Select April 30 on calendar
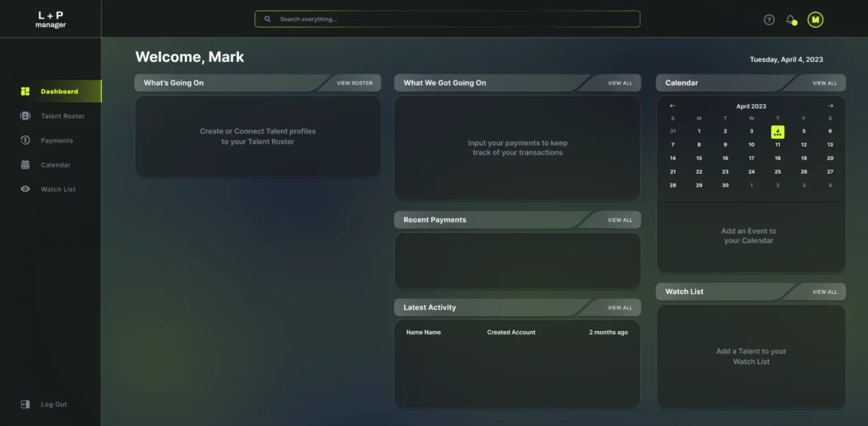 [726, 185]
